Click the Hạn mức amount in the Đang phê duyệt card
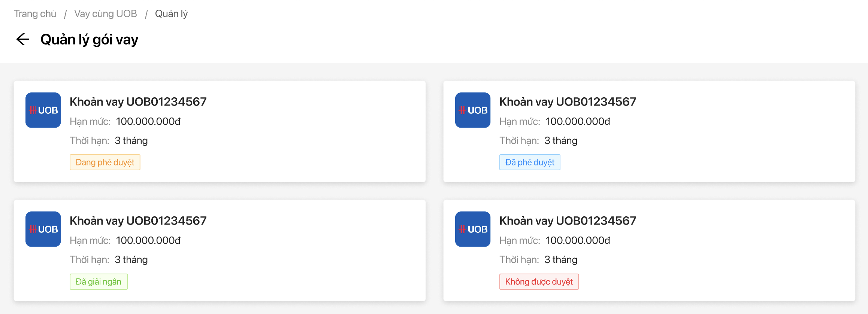This screenshot has width=868, height=314. click(148, 122)
